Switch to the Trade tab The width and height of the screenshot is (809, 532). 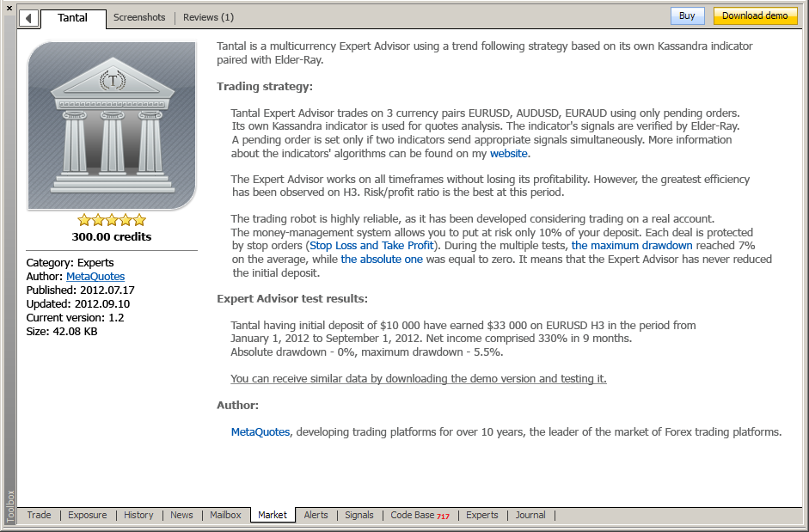tap(40, 515)
